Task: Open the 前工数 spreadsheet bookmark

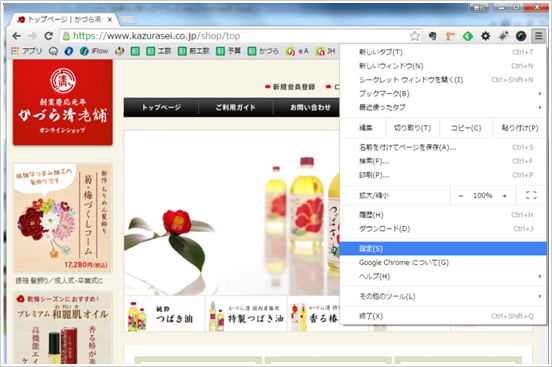Action: coord(194,51)
